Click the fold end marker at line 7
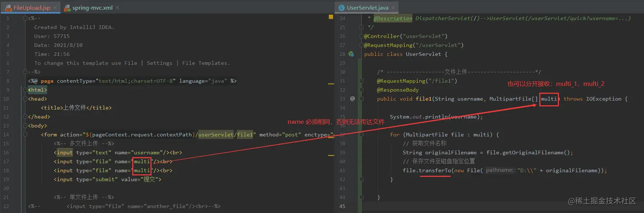Image resolution: width=644 pixels, height=213 pixels. click(26, 72)
